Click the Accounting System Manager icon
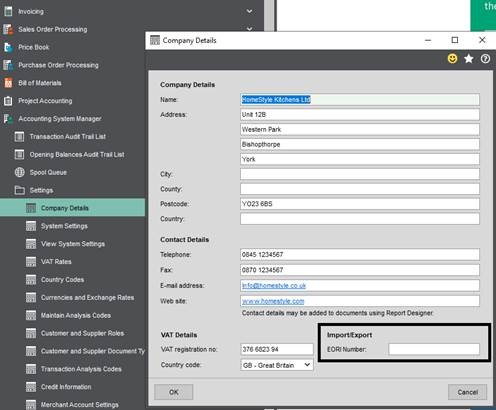 (x=8, y=119)
